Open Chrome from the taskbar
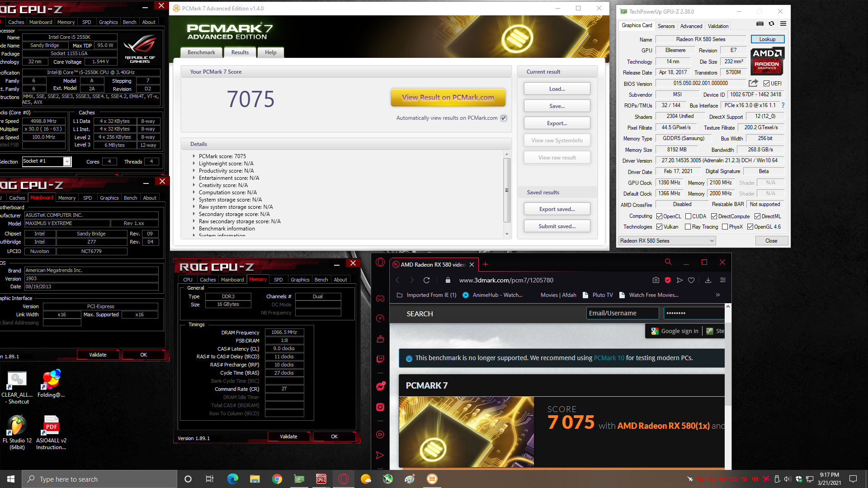Image resolution: width=868 pixels, height=488 pixels. click(277, 479)
